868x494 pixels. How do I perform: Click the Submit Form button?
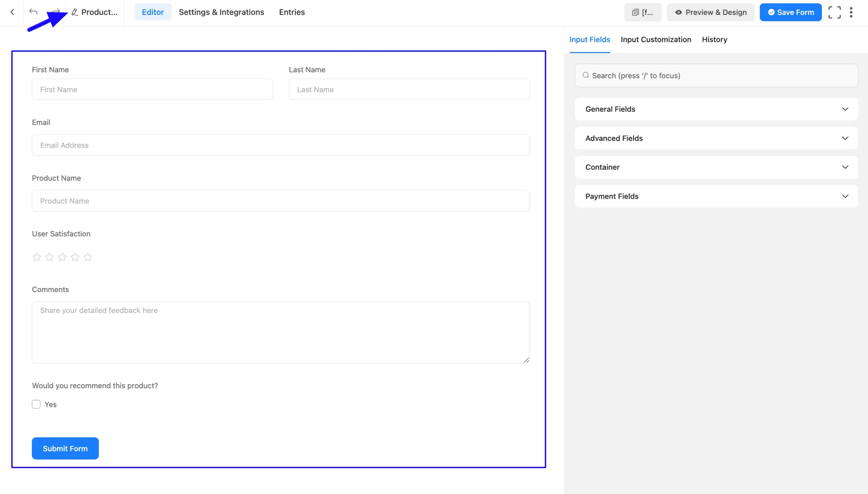click(65, 448)
